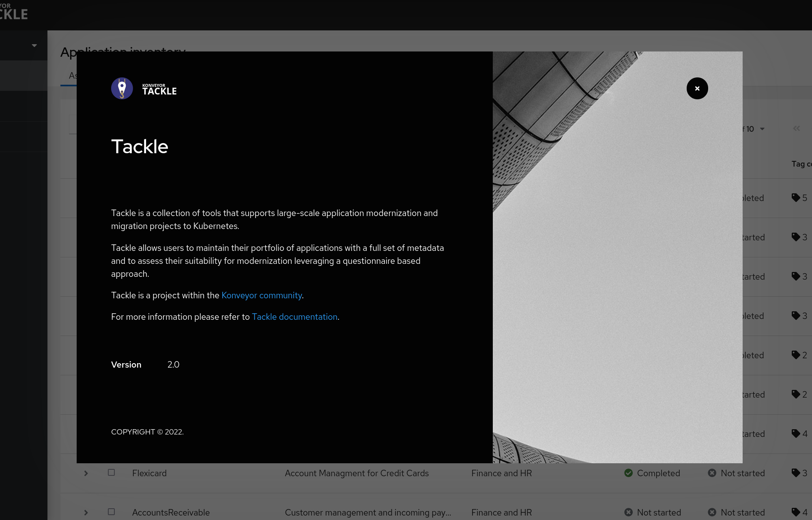
Task: Click the Konveyor Tackle brand text in dialog
Action: [159, 89]
